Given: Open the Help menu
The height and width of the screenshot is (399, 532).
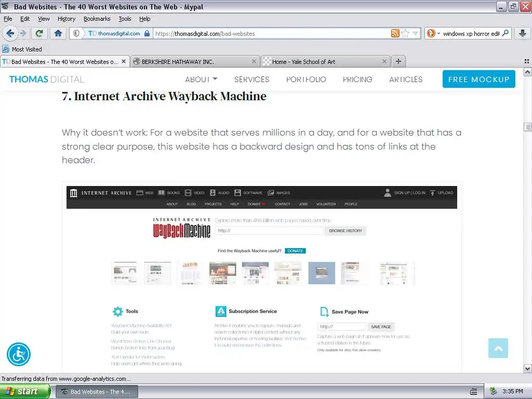Looking at the screenshot, I should (x=145, y=19).
